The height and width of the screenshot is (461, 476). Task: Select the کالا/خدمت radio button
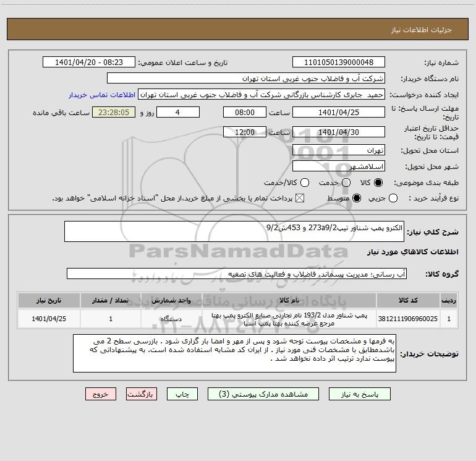tap(305, 183)
